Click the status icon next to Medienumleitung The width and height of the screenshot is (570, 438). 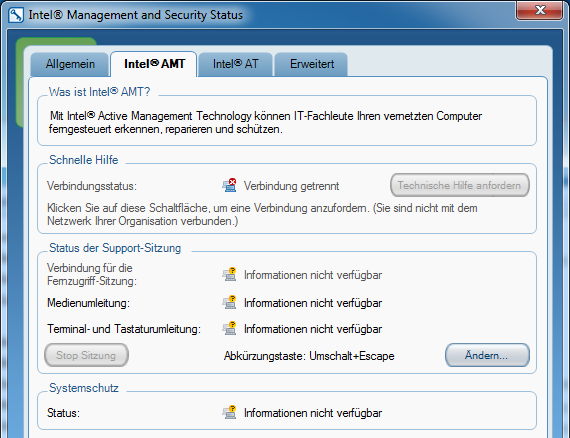(x=229, y=302)
